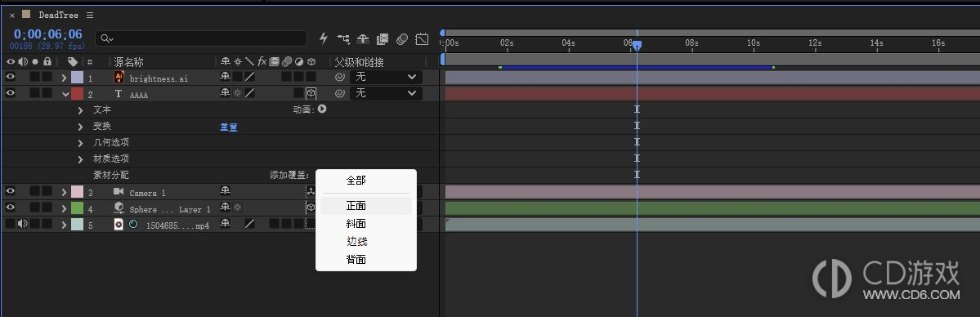Image resolution: width=980 pixels, height=317 pixels.
Task: Click the 3D layer cube column header
Action: tap(311, 62)
